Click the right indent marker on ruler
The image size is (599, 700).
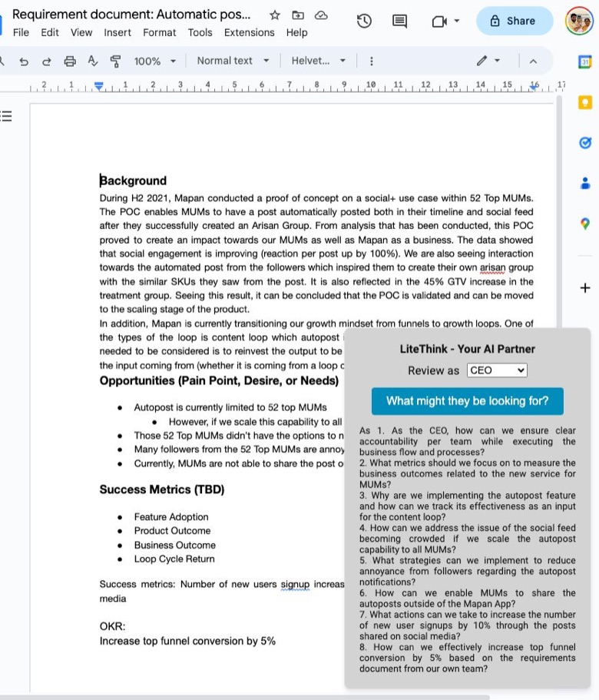(x=534, y=86)
